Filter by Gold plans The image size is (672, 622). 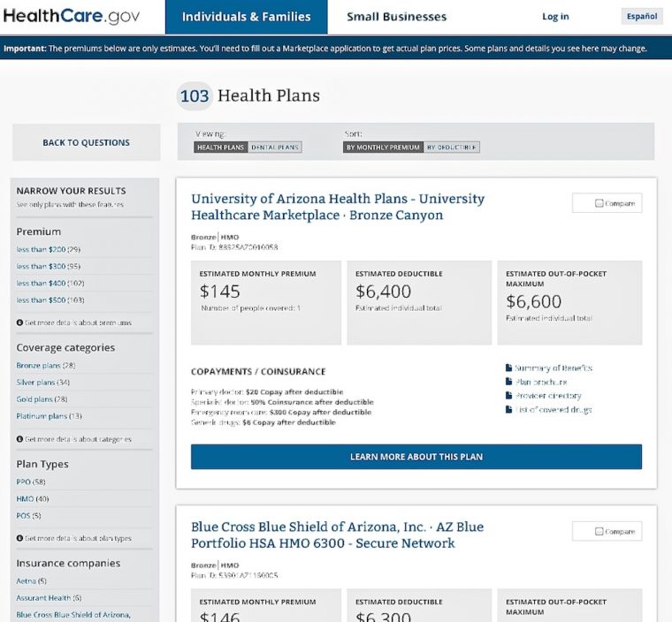(42, 399)
